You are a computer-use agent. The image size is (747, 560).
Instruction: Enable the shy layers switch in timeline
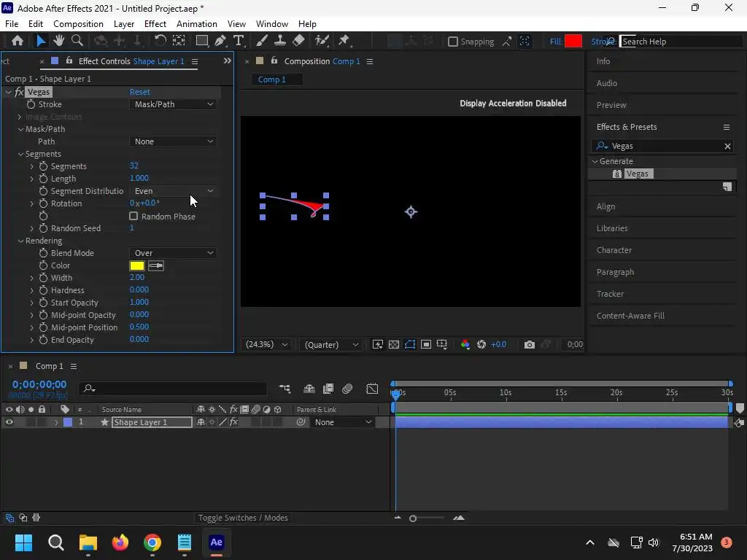coord(309,389)
